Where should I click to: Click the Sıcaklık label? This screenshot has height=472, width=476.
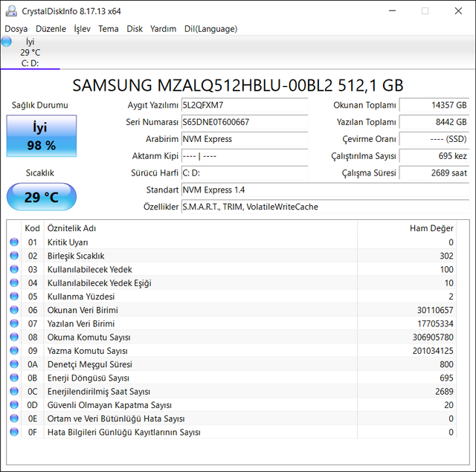point(39,173)
